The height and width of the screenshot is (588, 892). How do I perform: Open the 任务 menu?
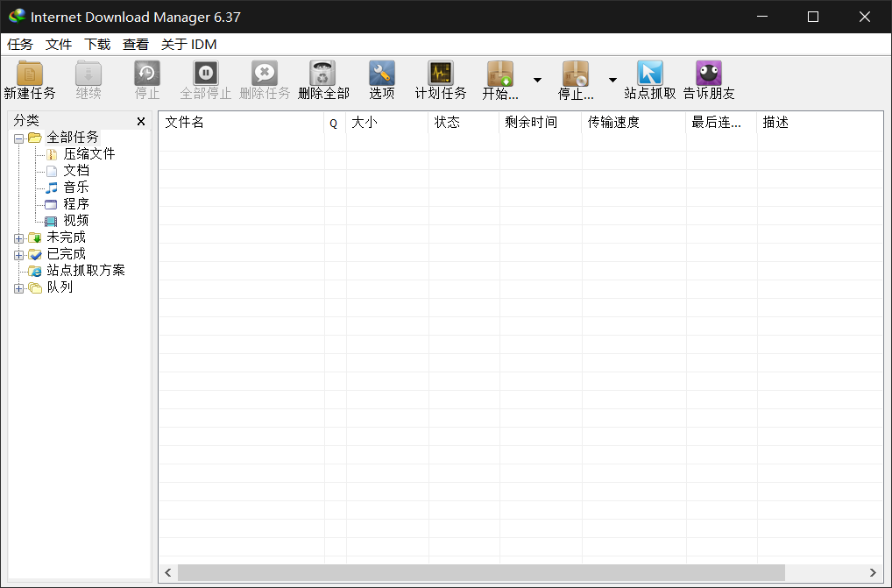[20, 45]
